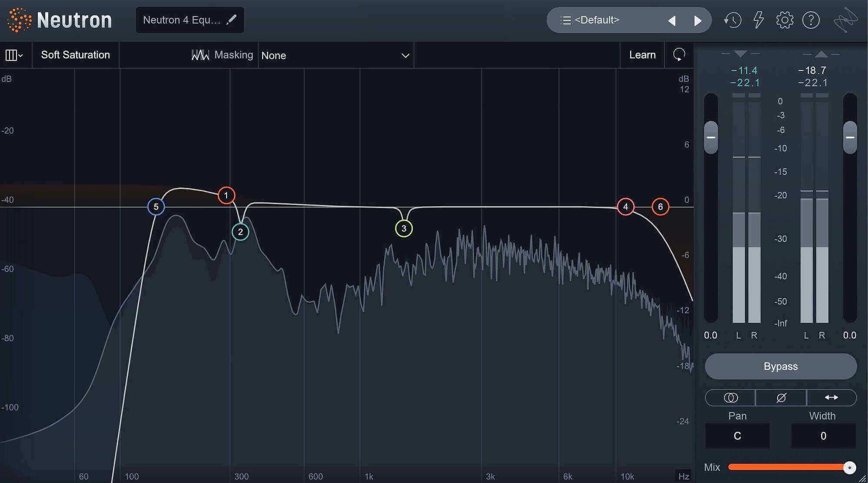Toggle the channel sum overlapping circles button
This screenshot has height=483, width=868.
[731, 398]
